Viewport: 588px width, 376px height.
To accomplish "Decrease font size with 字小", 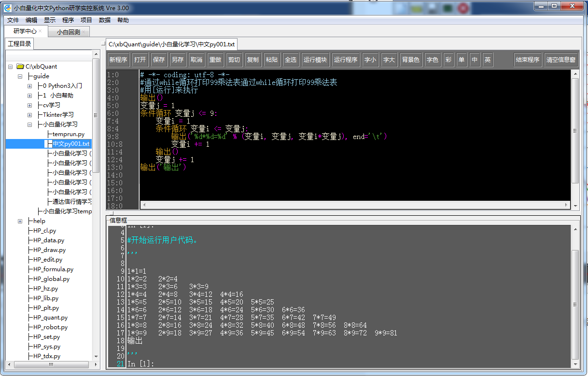I will [370, 60].
